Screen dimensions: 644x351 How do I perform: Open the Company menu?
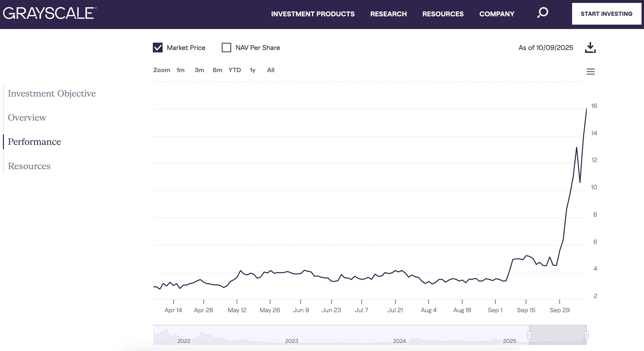(497, 14)
